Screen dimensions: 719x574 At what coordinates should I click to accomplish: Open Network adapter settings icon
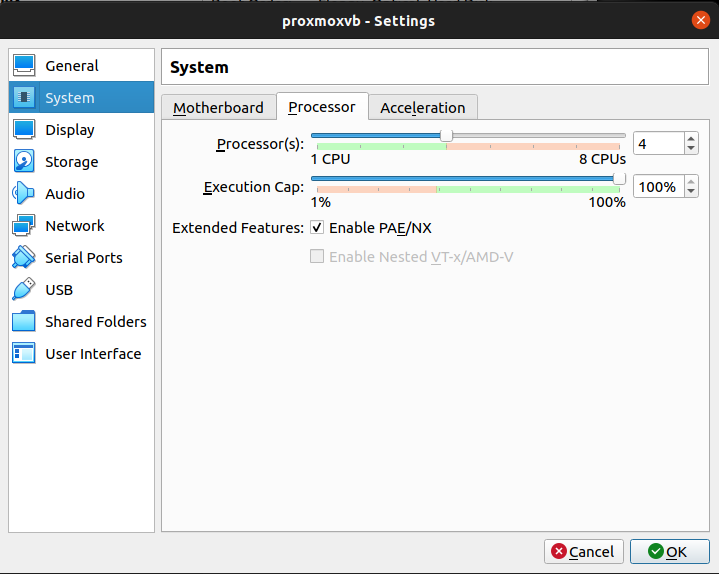[x=24, y=226]
